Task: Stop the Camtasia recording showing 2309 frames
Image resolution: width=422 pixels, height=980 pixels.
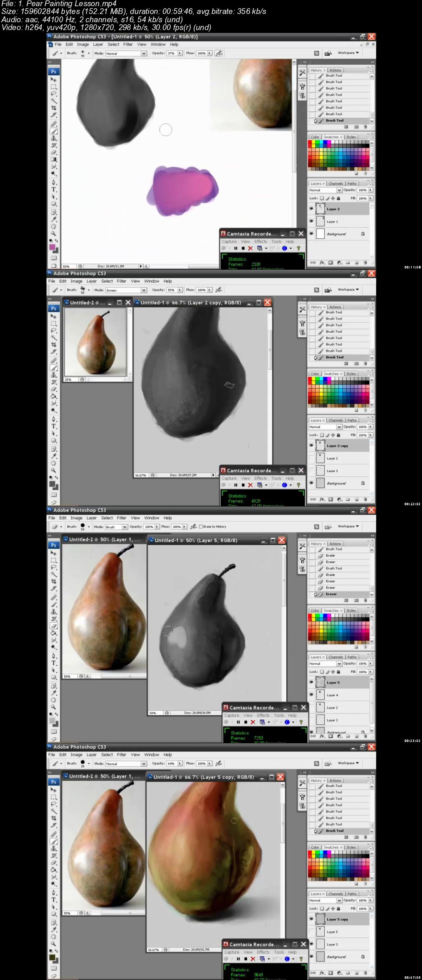Action: 243,248
